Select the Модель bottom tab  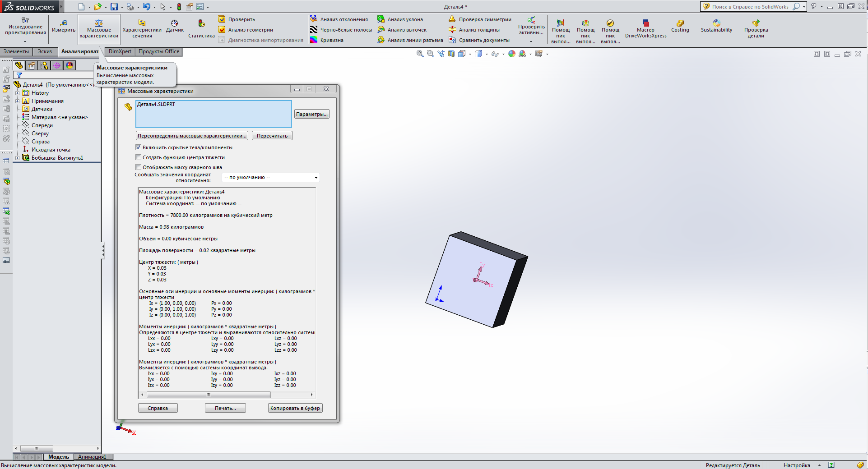point(59,457)
